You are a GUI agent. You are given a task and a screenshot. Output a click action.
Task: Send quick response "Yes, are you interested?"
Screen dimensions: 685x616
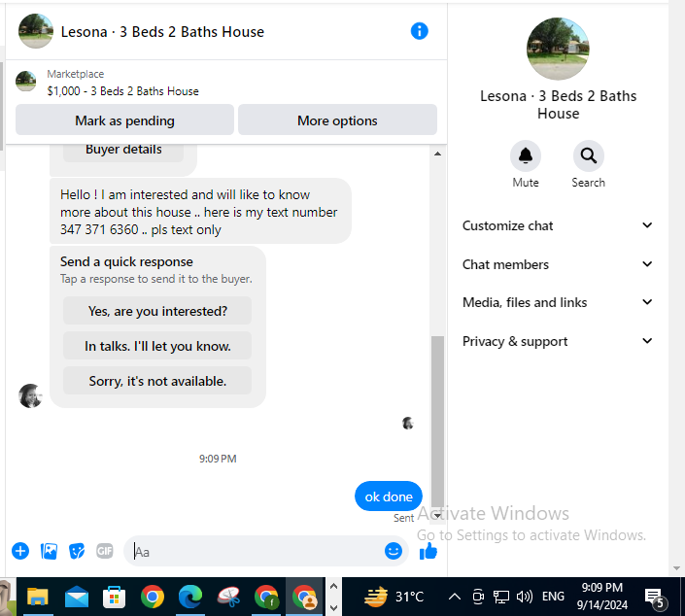click(157, 311)
